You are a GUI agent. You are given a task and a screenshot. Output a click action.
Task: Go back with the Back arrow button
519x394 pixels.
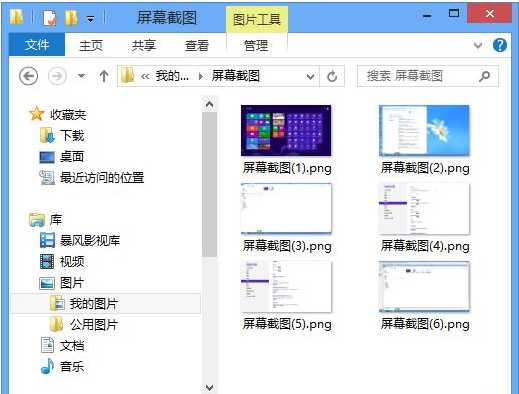pos(28,76)
